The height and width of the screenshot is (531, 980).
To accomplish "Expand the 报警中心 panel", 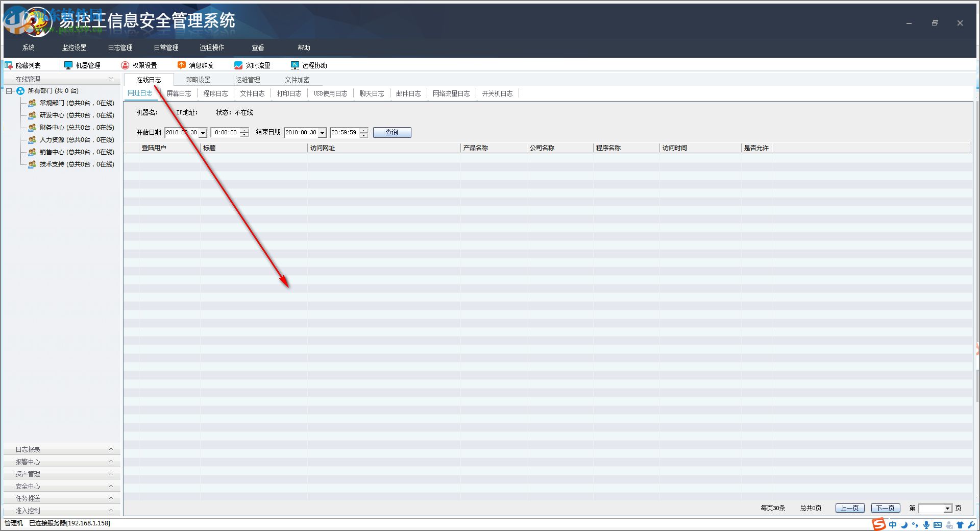I will (111, 462).
